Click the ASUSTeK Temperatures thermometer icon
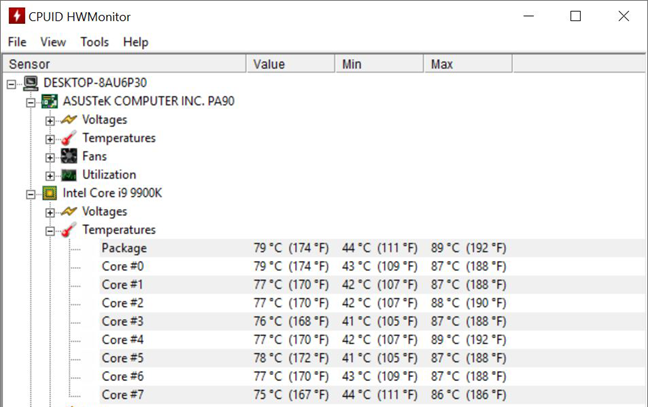This screenshot has height=407, width=648. pyautogui.click(x=69, y=138)
